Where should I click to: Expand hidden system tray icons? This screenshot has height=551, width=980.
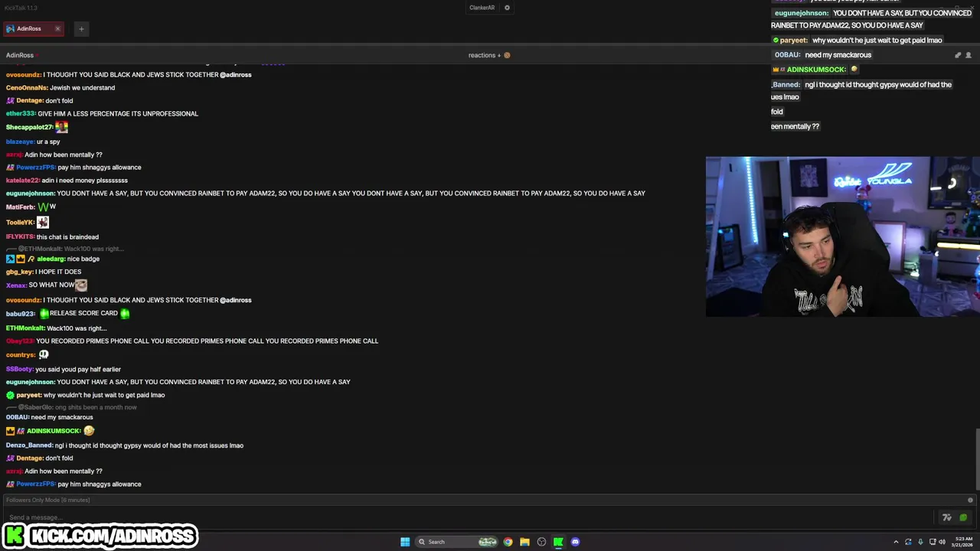[x=896, y=542]
